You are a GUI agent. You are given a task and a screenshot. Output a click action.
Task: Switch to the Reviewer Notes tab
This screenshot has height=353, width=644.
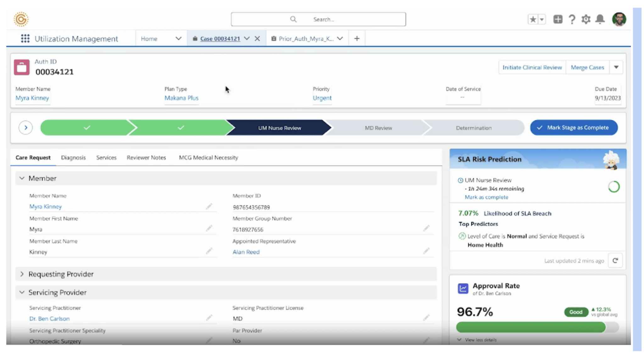146,157
